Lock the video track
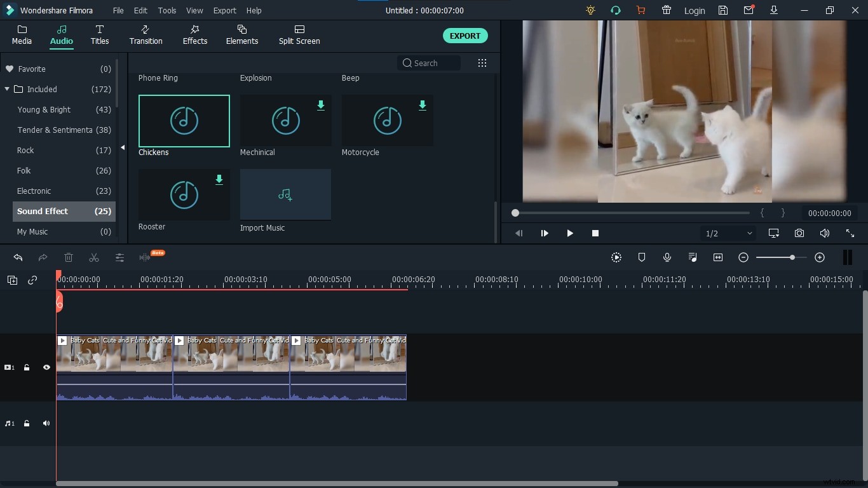 27,367
